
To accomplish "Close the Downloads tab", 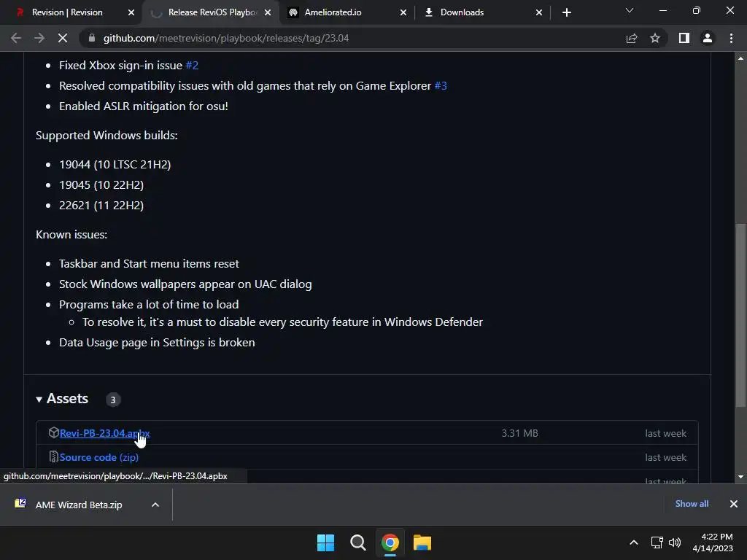I will (x=539, y=12).
